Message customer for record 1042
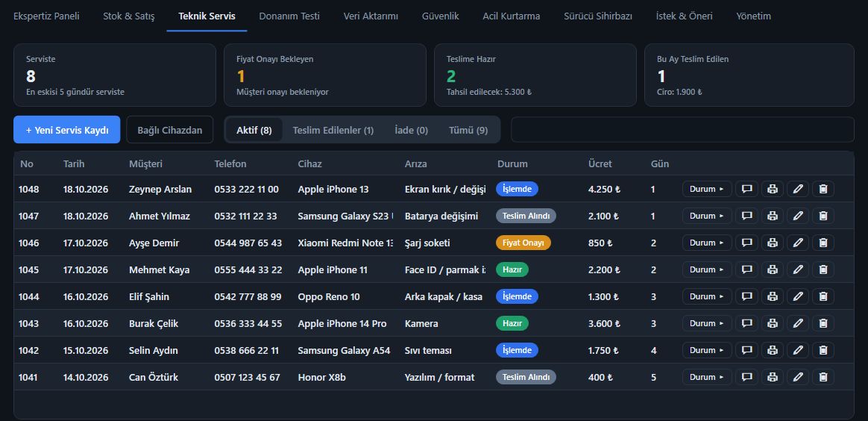868x421 pixels. 746,350
